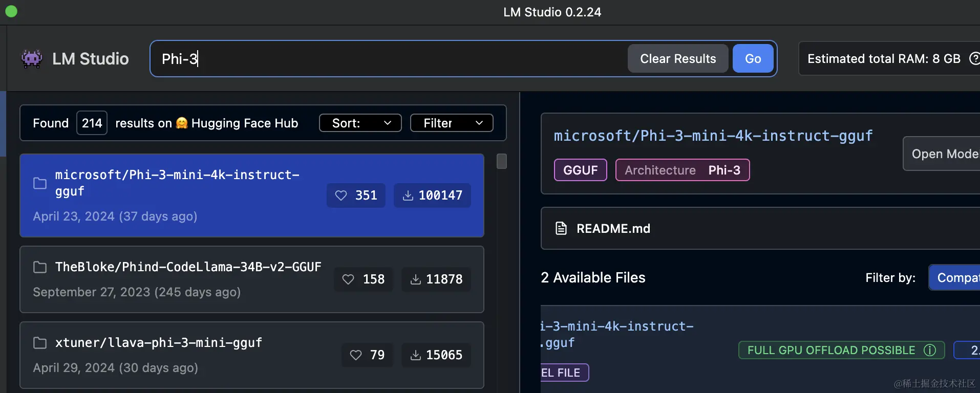Click the LM Studio alien logo icon
Image resolution: width=980 pixels, height=393 pixels.
pyautogui.click(x=32, y=59)
